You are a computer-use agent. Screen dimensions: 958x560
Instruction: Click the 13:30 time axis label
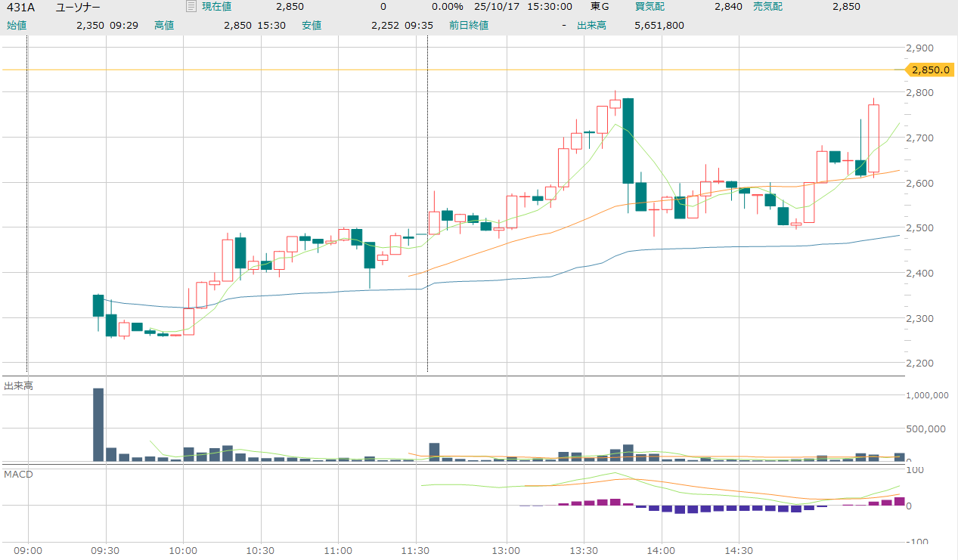[x=583, y=550]
